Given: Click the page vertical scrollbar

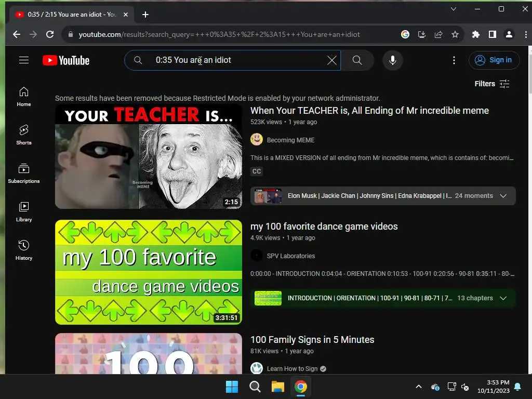Looking at the screenshot, I should pos(530,70).
